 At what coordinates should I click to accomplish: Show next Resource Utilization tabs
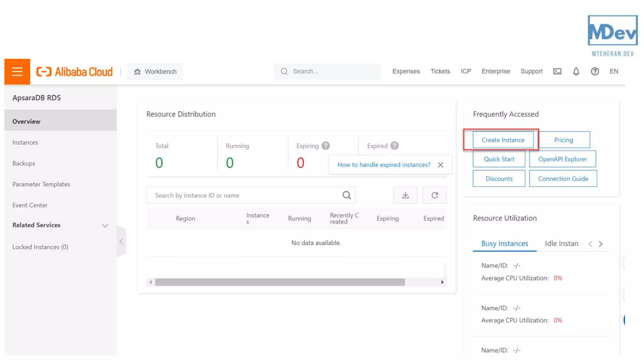(x=601, y=244)
